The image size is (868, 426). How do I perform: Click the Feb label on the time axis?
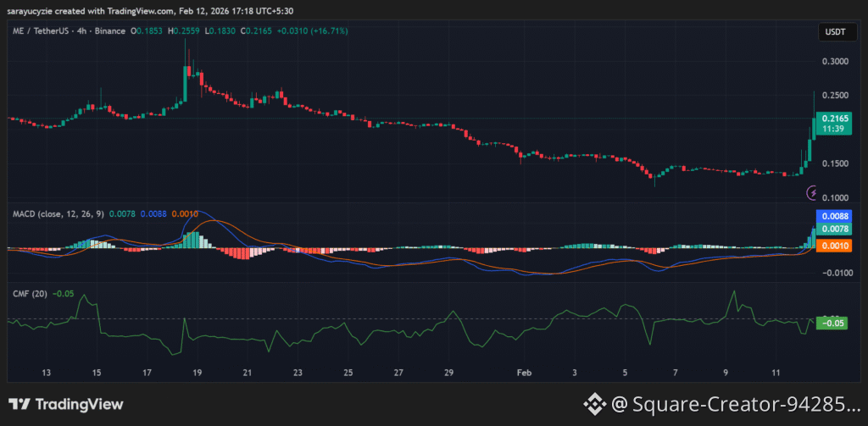[x=524, y=373]
